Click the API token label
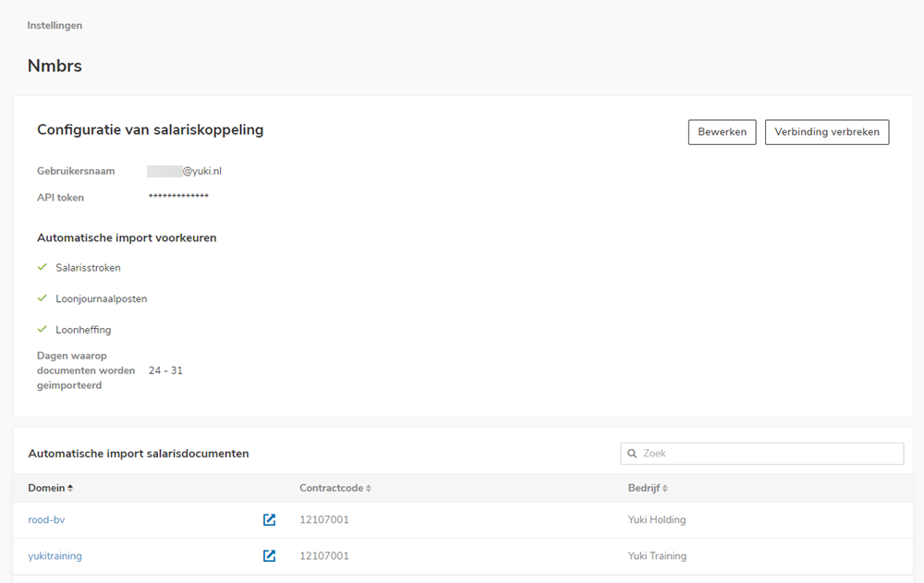The image size is (924, 583). coord(60,198)
